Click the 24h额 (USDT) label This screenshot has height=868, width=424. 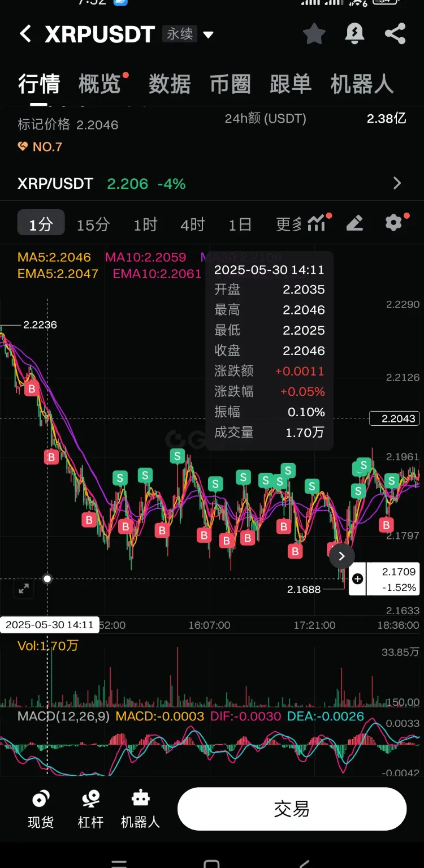tap(266, 118)
